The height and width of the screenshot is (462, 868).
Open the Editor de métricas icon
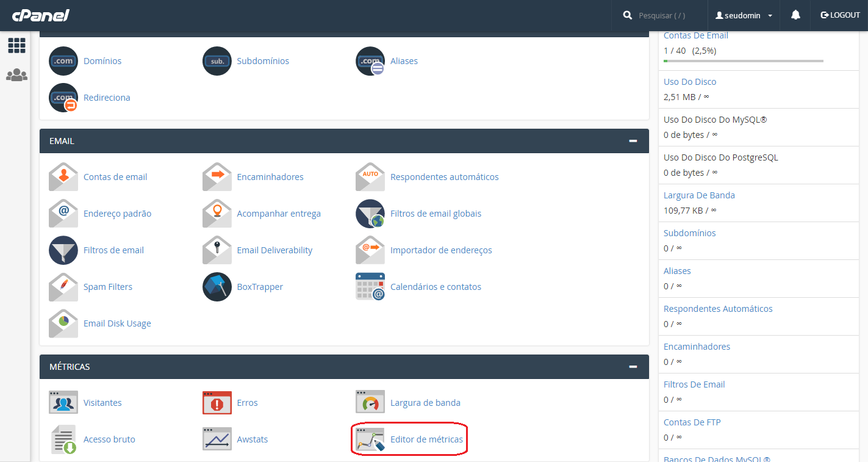[x=370, y=439]
